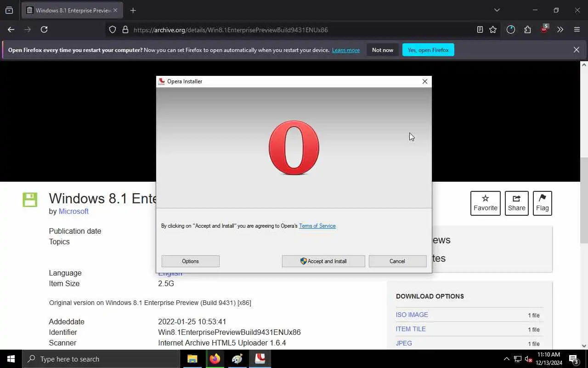The width and height of the screenshot is (588, 368).
Task: Reload the archive.org page
Action: [x=44, y=29]
